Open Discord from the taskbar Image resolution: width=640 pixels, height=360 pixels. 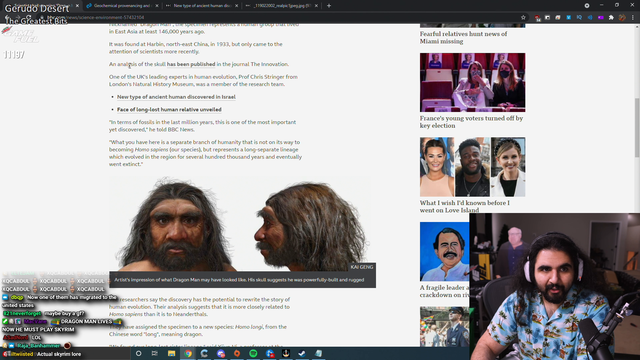point(221,353)
